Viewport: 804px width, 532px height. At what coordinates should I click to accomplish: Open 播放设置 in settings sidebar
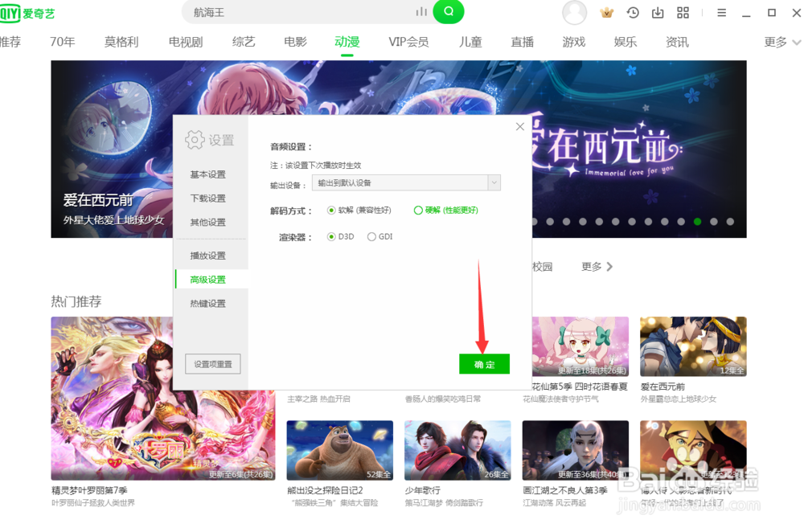point(207,256)
